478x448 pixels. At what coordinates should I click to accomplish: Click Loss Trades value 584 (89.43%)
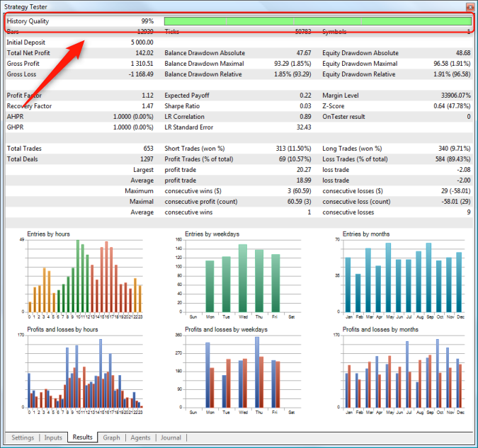pos(453,159)
